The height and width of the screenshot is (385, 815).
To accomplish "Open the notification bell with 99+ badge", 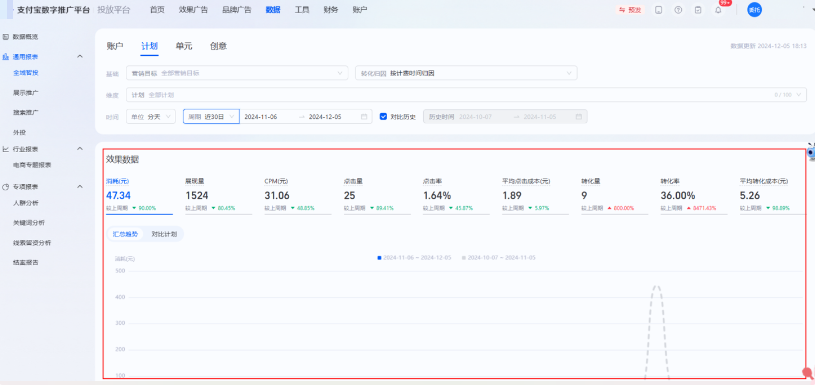I will [x=718, y=10].
